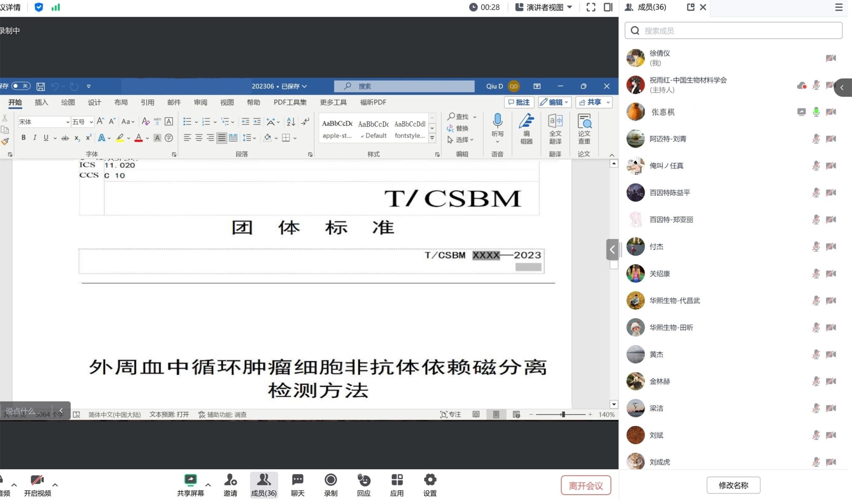The height and width of the screenshot is (504, 852).
Task: Open the Word 审阅 ribbon tab
Action: point(200,102)
